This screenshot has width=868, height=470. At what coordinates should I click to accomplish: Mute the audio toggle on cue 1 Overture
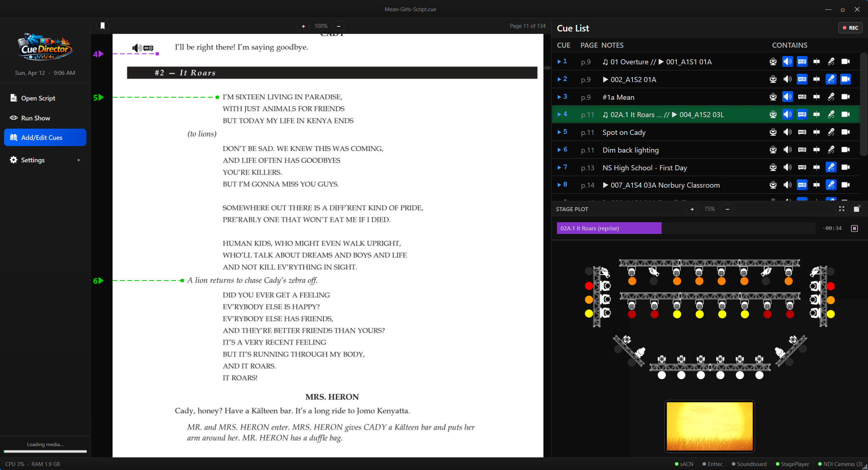click(788, 61)
